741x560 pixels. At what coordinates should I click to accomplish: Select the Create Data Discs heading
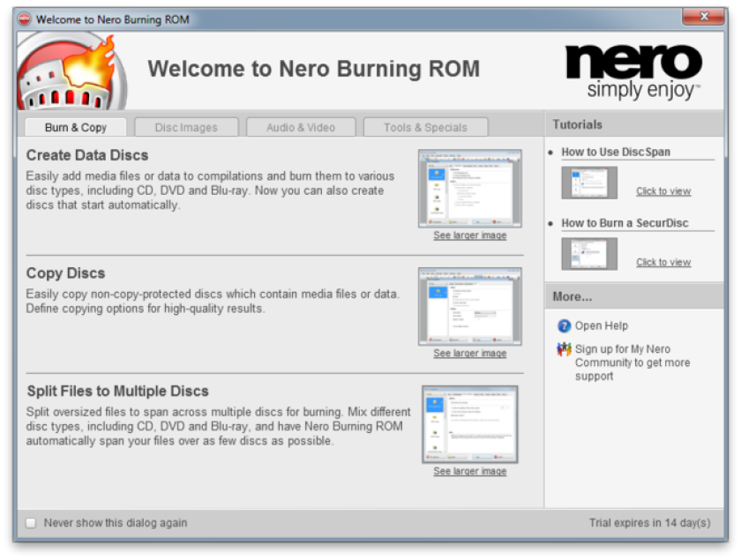(87, 155)
